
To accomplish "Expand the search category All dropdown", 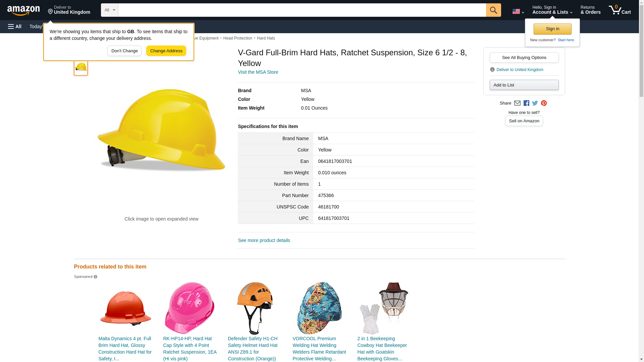I will [109, 10].
